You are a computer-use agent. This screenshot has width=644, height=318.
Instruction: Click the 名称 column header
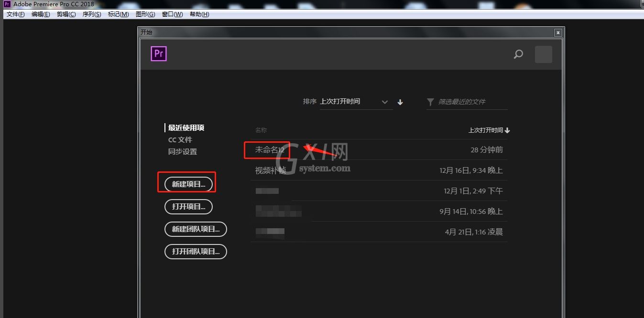(x=261, y=130)
